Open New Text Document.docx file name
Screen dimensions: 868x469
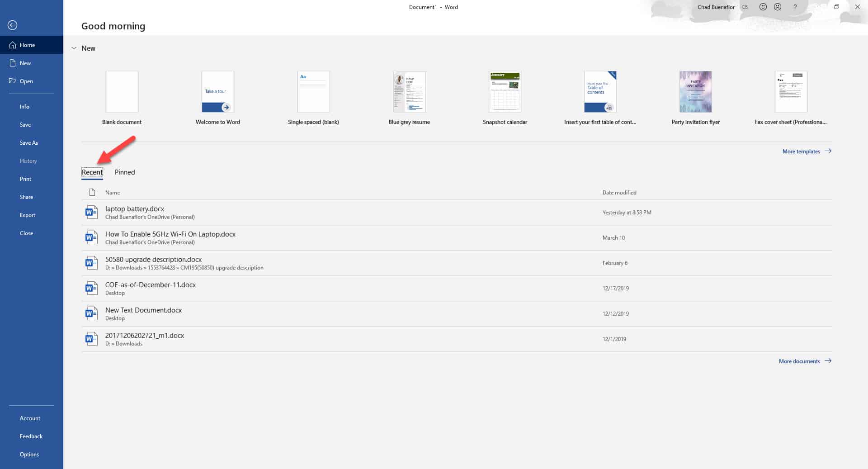tap(143, 310)
